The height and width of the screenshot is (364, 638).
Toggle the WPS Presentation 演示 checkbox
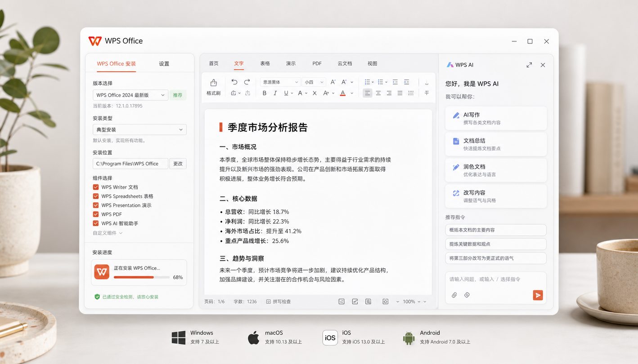coord(96,205)
